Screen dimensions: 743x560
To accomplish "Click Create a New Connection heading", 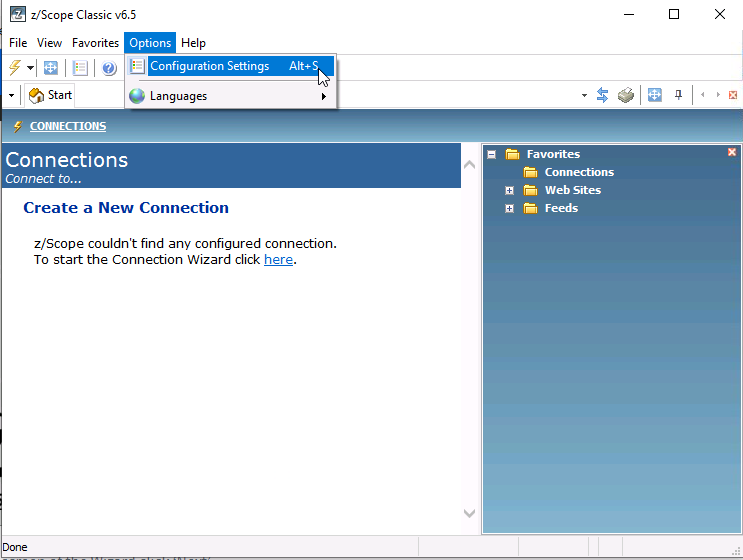I will pyautogui.click(x=126, y=208).
